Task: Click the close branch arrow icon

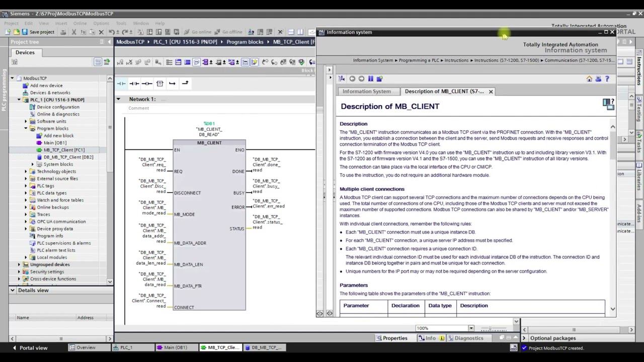Action: pos(185,83)
